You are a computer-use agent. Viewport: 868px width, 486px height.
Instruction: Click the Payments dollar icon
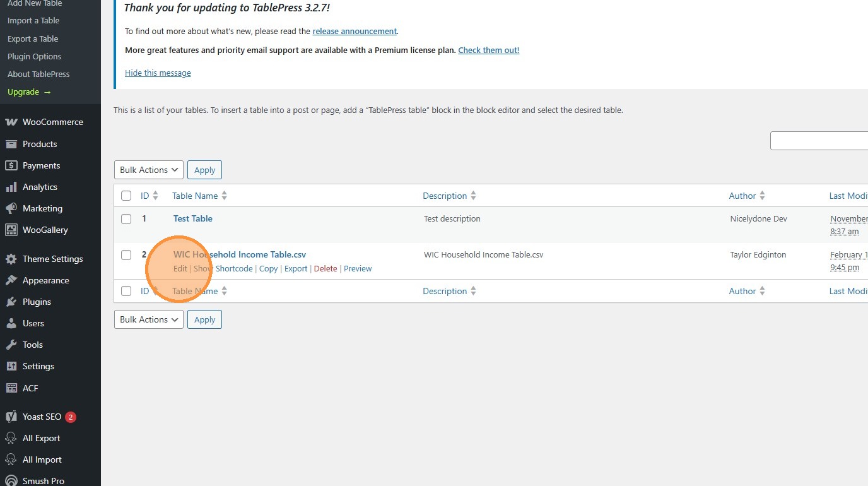(x=11, y=165)
